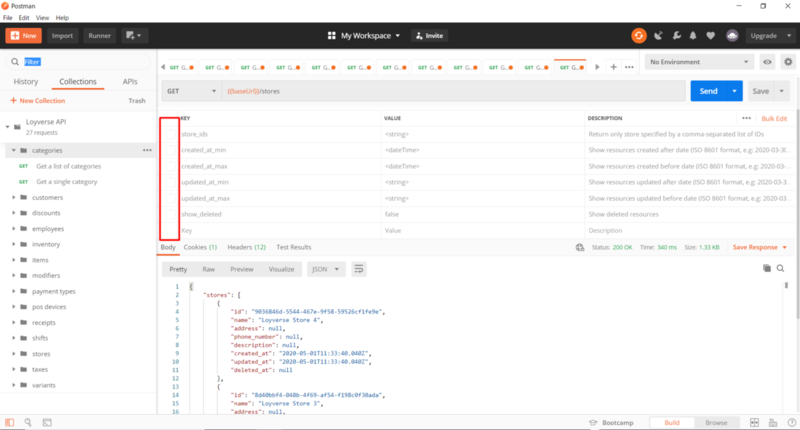Open environment quick look eye icon
This screenshot has height=430, width=800.
(x=768, y=62)
